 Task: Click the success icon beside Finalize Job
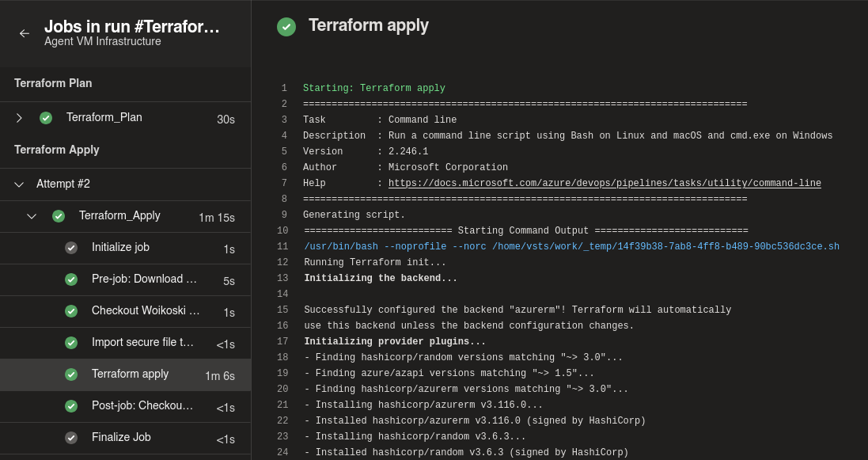70,437
